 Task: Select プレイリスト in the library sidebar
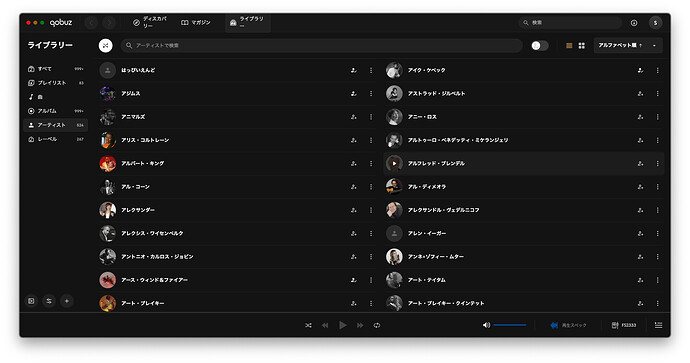point(55,83)
